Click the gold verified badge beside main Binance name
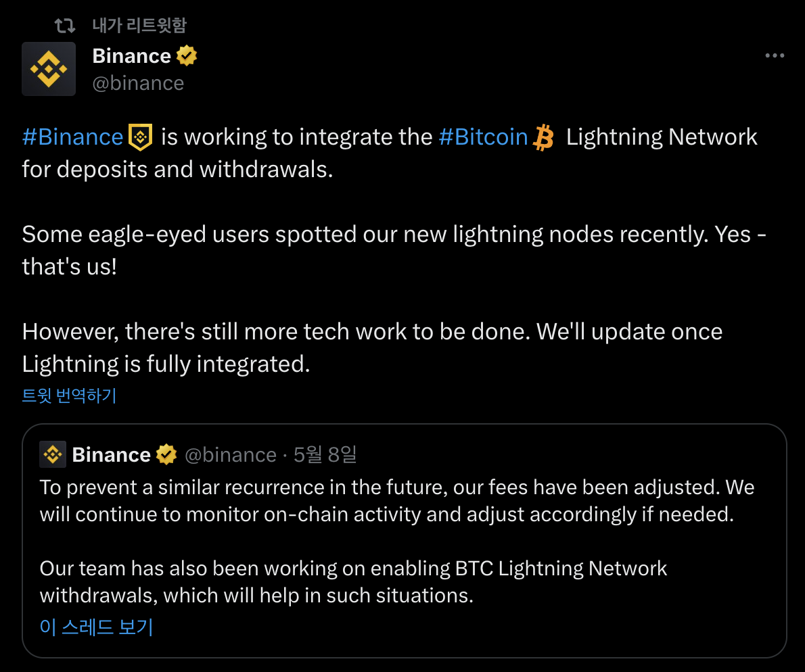805x672 pixels. [x=187, y=55]
